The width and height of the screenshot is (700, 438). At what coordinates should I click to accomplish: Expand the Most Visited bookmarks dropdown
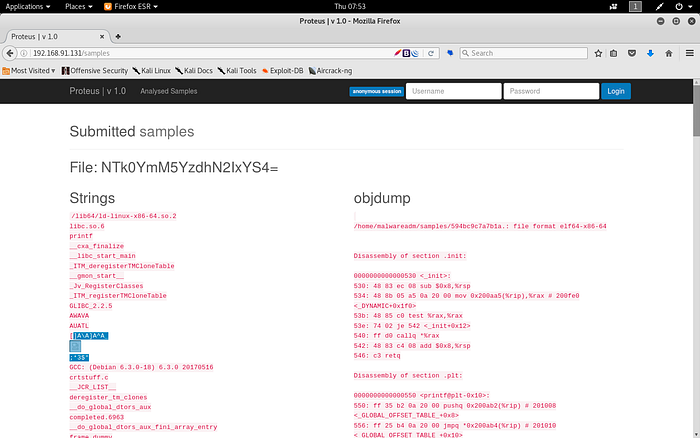(30, 70)
